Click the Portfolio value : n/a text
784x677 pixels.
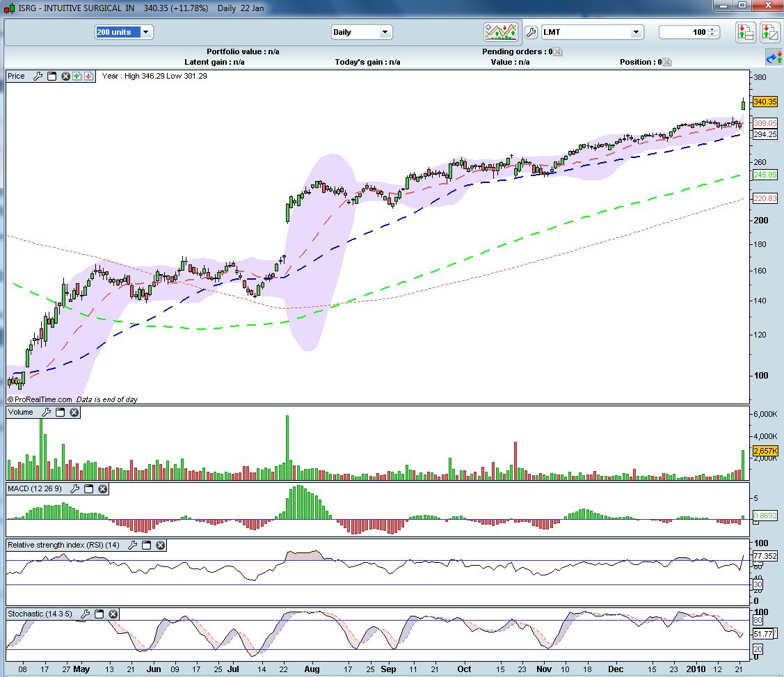pyautogui.click(x=243, y=51)
